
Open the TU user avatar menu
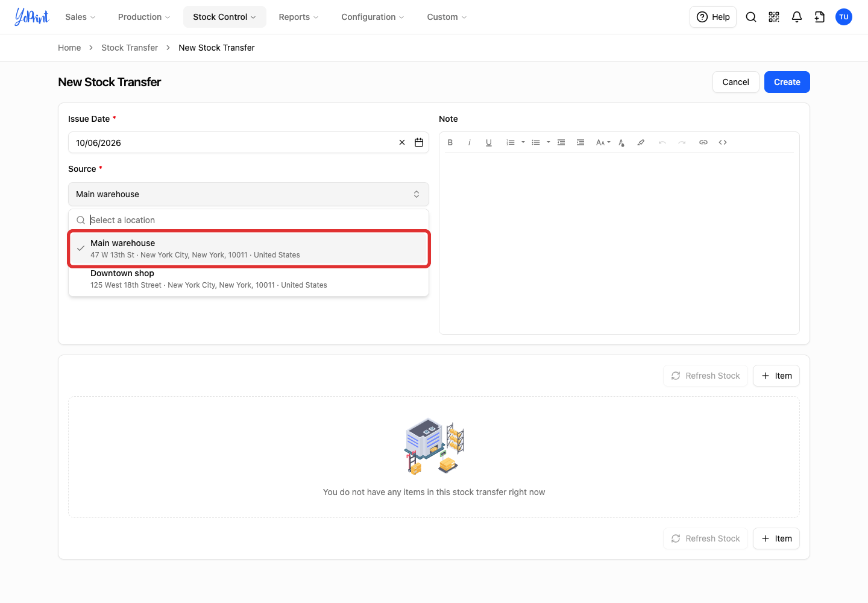pos(844,17)
